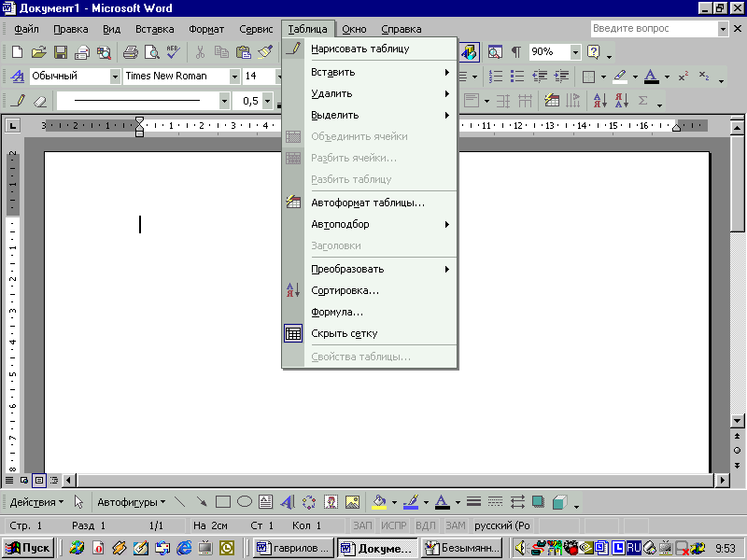Insert a Text Box from drawing toolbar
The image size is (747, 560).
click(266, 502)
